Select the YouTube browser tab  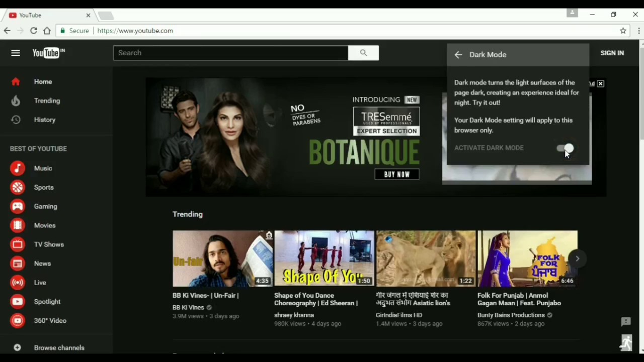click(x=48, y=16)
